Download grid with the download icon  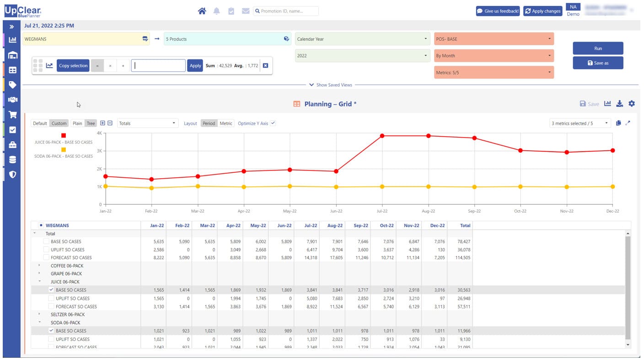(x=619, y=104)
